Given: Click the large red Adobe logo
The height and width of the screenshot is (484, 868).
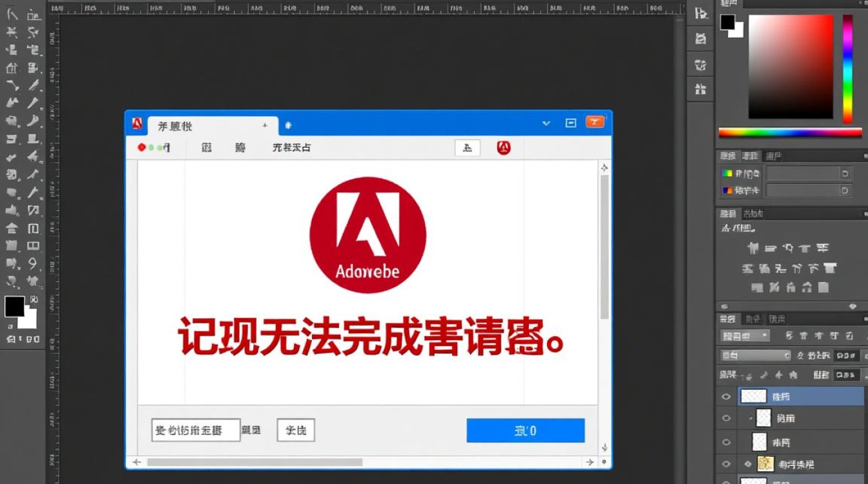Looking at the screenshot, I should point(367,235).
